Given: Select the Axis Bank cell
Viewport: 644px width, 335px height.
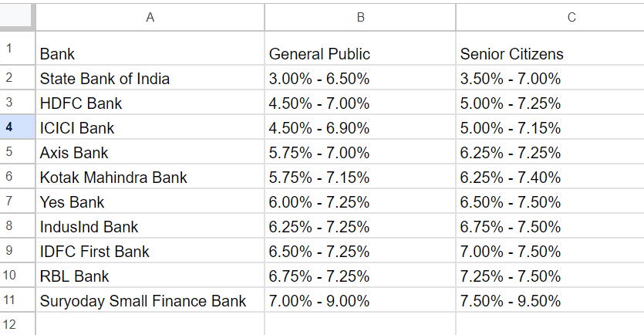Looking at the screenshot, I should [x=150, y=153].
